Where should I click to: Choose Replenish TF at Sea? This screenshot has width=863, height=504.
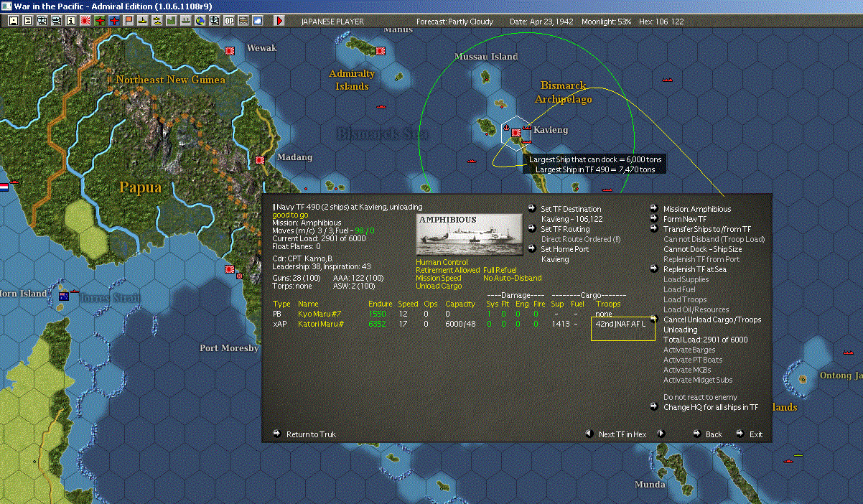click(696, 269)
